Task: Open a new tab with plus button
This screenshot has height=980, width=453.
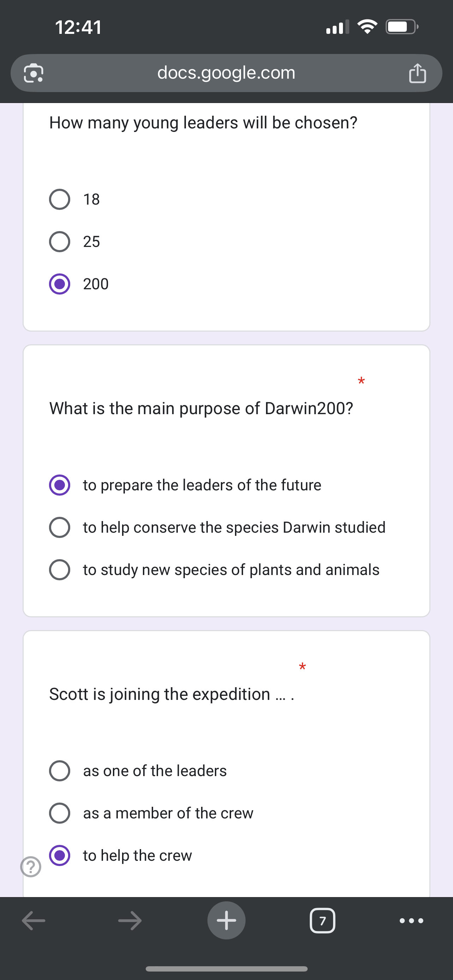Action: click(x=226, y=921)
